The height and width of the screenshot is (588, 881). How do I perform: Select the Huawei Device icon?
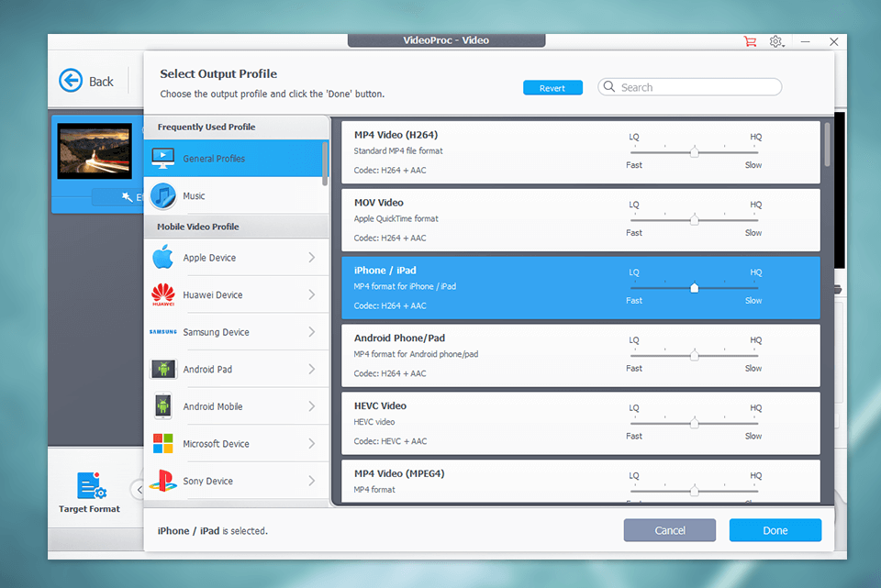164,294
